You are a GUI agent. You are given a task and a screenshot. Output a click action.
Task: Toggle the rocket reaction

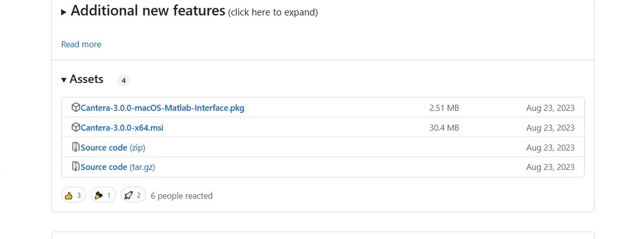(133, 195)
